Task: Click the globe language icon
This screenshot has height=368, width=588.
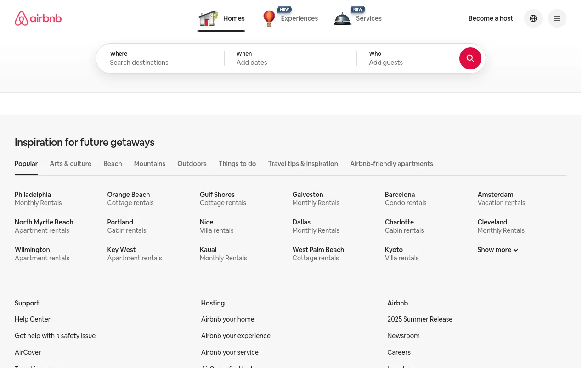Action: [x=533, y=18]
